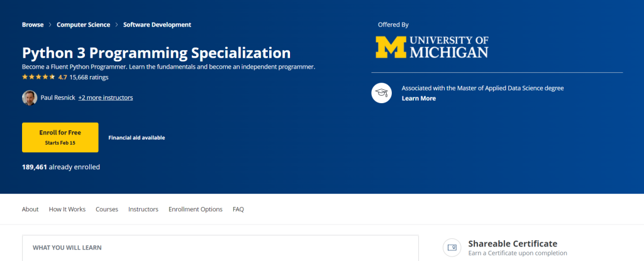
Task: Click the graduation cap degree icon
Action: [x=382, y=93]
